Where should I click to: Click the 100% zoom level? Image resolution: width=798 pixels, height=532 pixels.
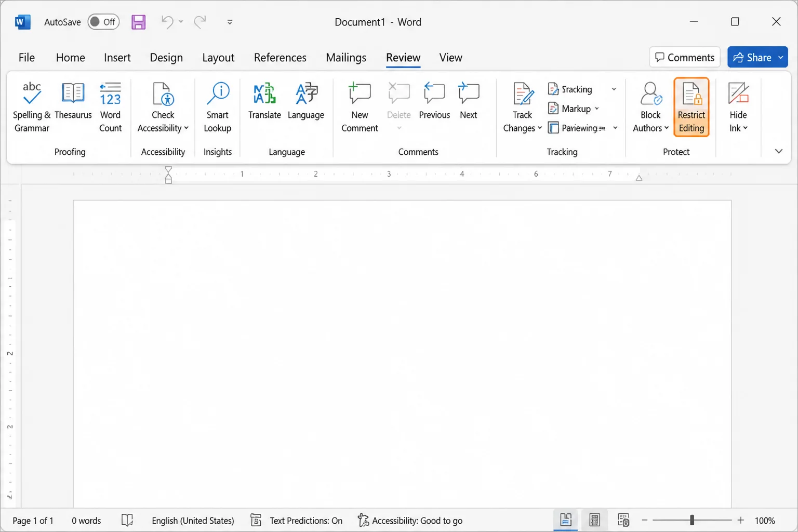click(x=765, y=520)
